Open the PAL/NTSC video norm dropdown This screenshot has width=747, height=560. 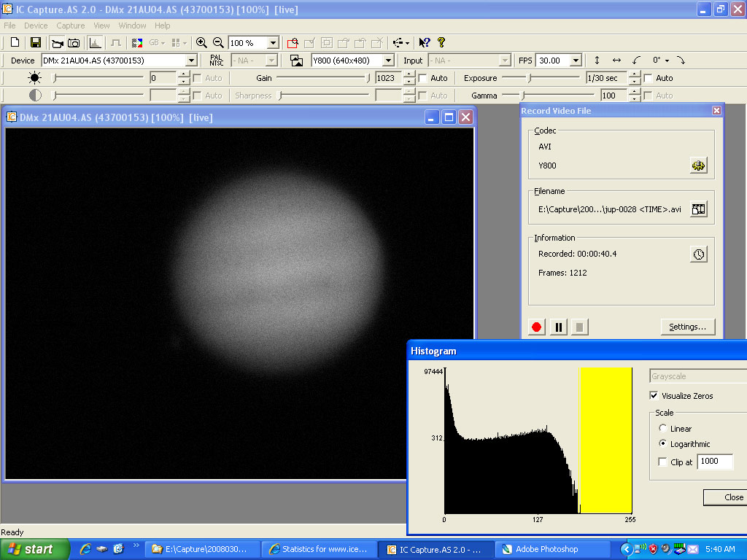pos(271,61)
